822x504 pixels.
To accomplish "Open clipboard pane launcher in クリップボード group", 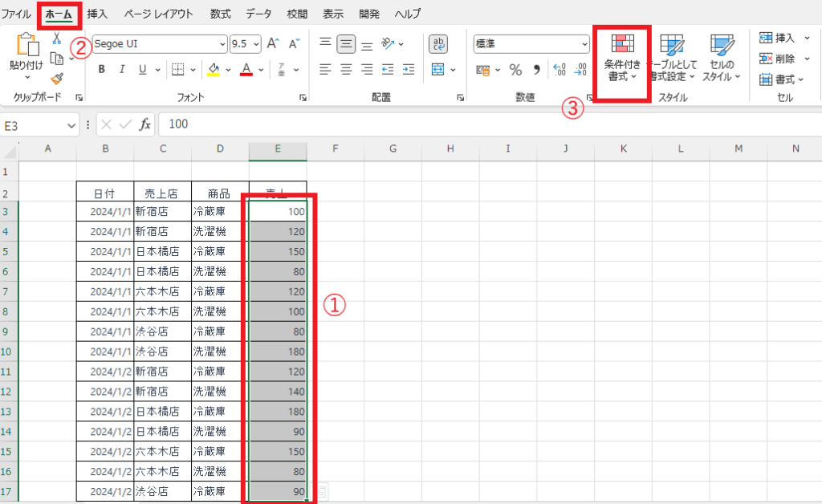I will point(79,97).
